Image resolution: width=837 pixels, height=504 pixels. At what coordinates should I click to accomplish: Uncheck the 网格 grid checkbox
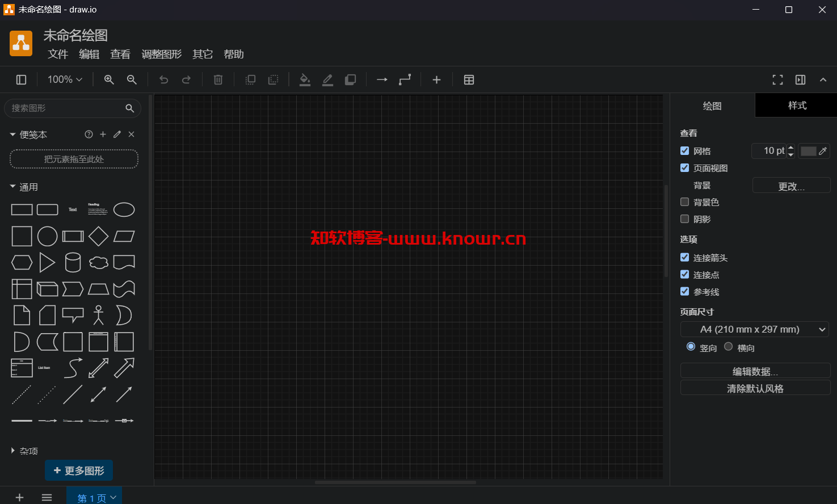point(684,151)
